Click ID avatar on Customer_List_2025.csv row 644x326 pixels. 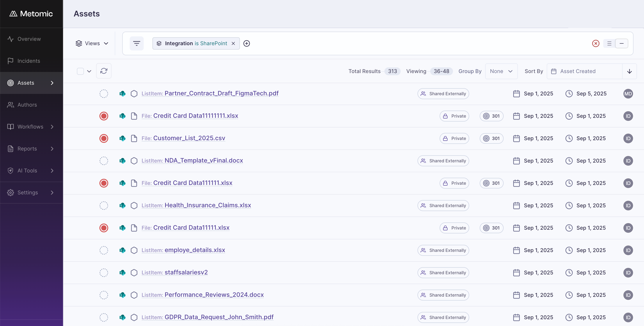pos(628,138)
